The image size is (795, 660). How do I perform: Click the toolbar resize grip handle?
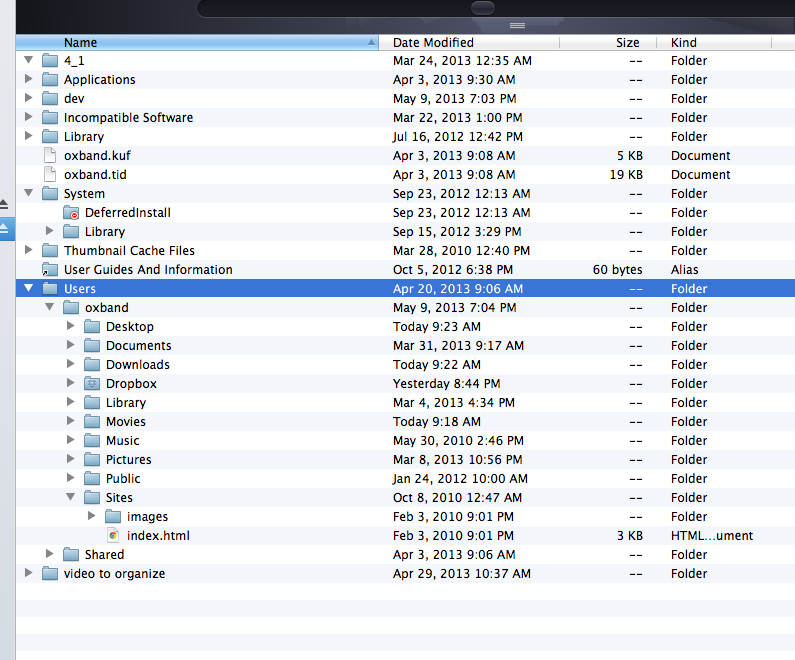click(517, 25)
